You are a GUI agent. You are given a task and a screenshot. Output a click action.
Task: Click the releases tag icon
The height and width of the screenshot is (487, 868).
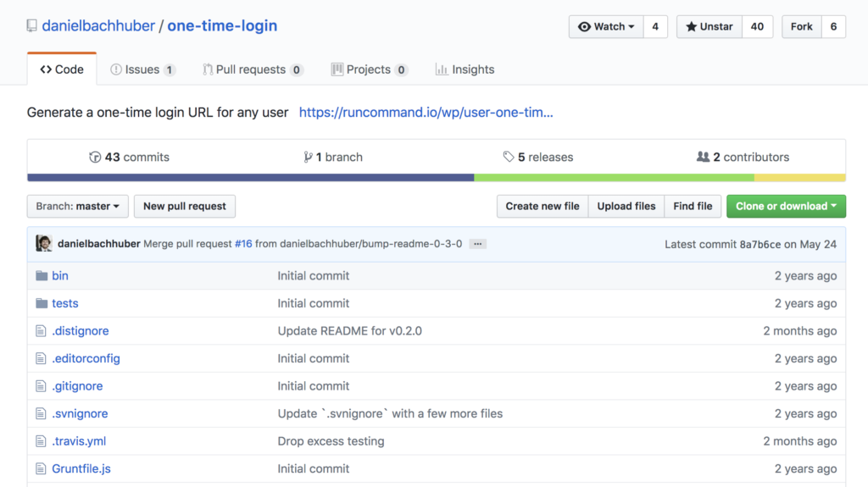coord(509,158)
